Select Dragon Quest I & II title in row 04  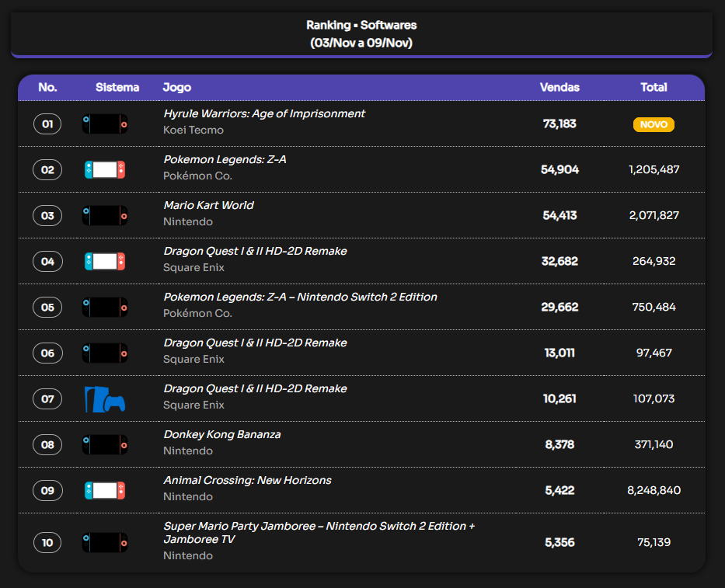255,251
